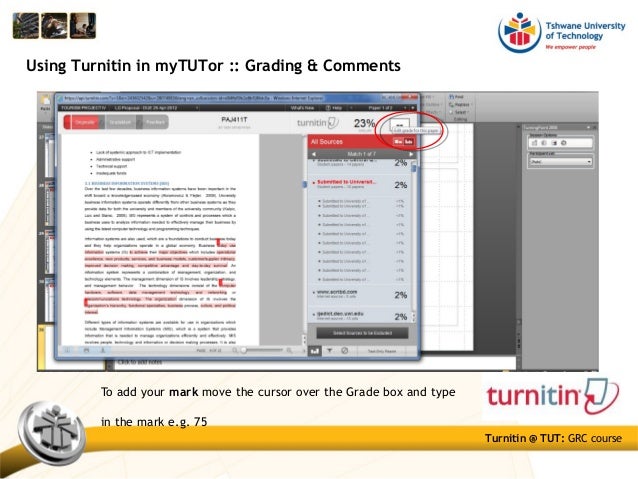Click the 23% similarity score
The height and width of the screenshot is (479, 638).
[x=364, y=123]
